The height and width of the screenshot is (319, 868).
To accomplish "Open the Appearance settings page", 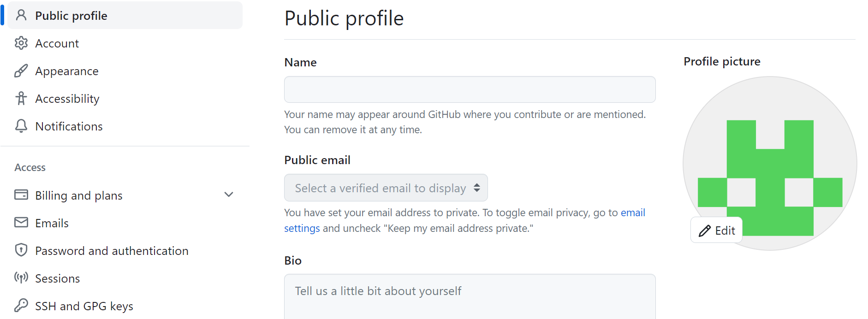I will 67,71.
